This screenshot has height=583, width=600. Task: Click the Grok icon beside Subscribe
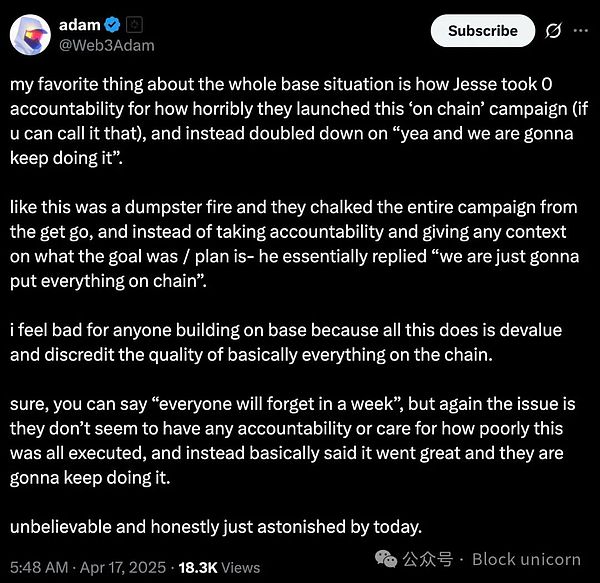point(551,32)
